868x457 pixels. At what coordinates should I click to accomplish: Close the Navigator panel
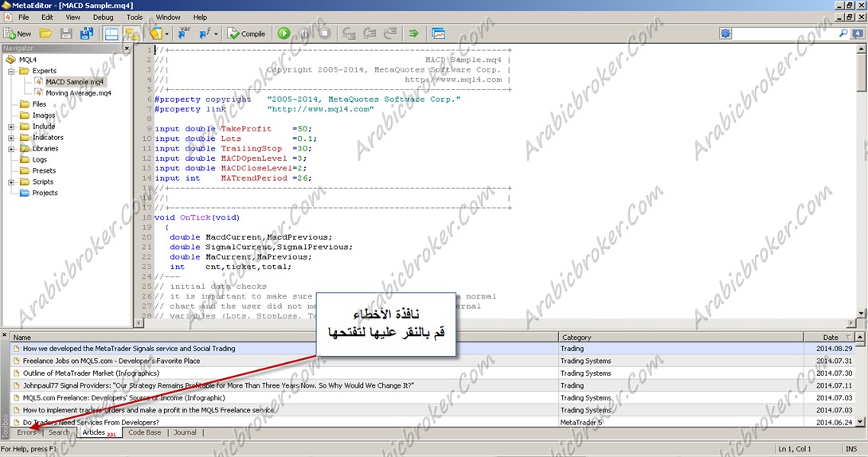tap(127, 49)
